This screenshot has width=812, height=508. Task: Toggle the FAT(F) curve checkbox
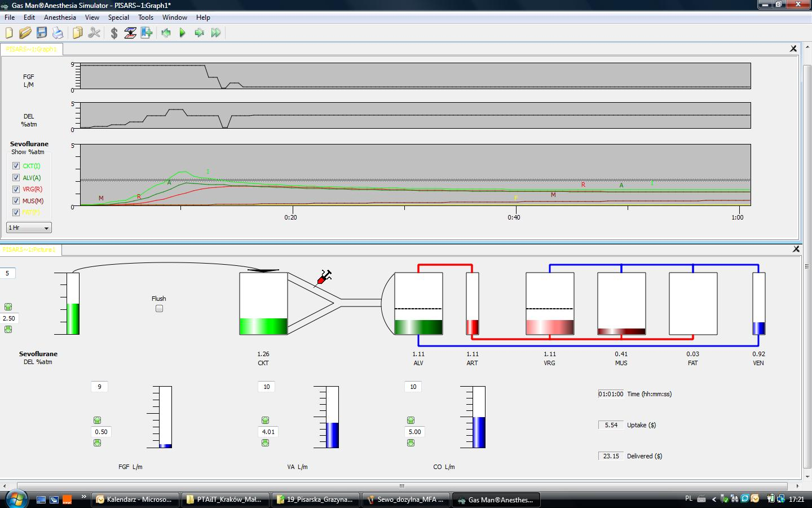coord(16,212)
